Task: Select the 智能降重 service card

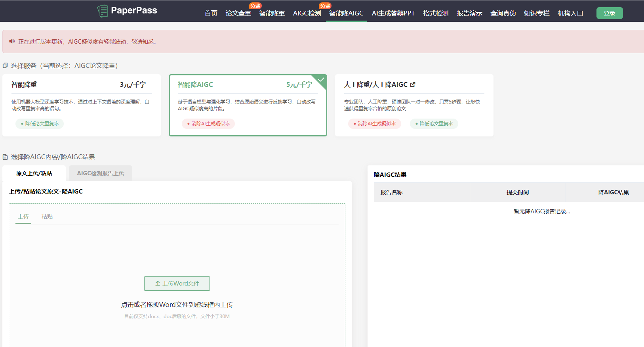Action: [82, 105]
